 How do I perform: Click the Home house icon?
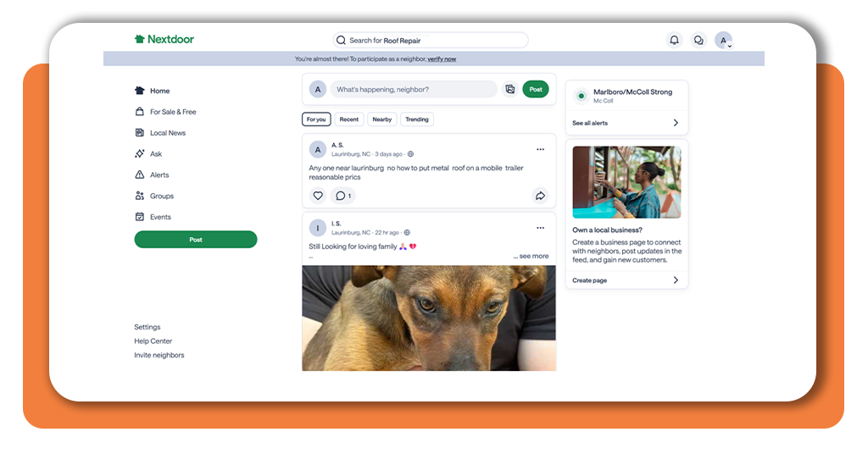(140, 91)
